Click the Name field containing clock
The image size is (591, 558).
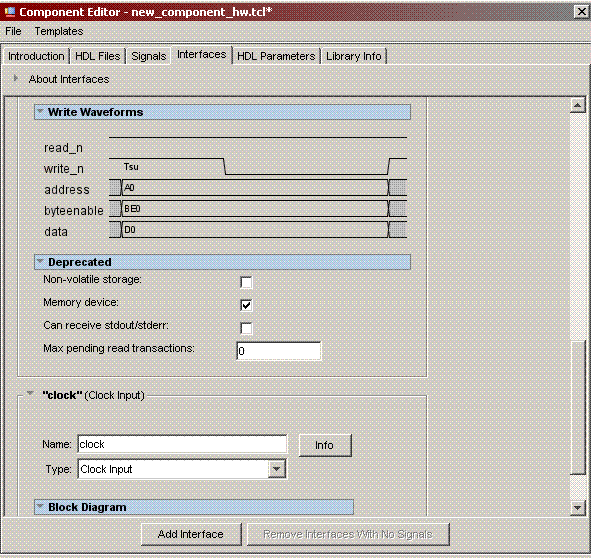[x=182, y=444]
